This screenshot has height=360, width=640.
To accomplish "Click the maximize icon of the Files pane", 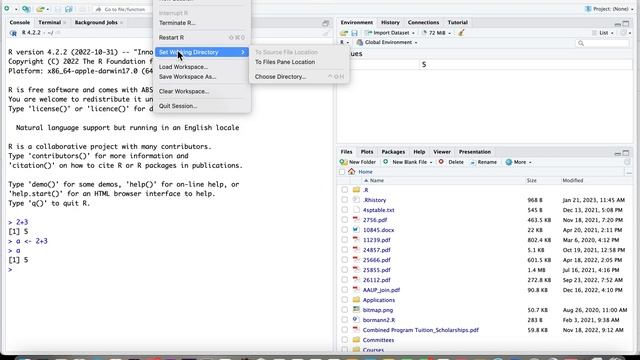I will coord(626,153).
